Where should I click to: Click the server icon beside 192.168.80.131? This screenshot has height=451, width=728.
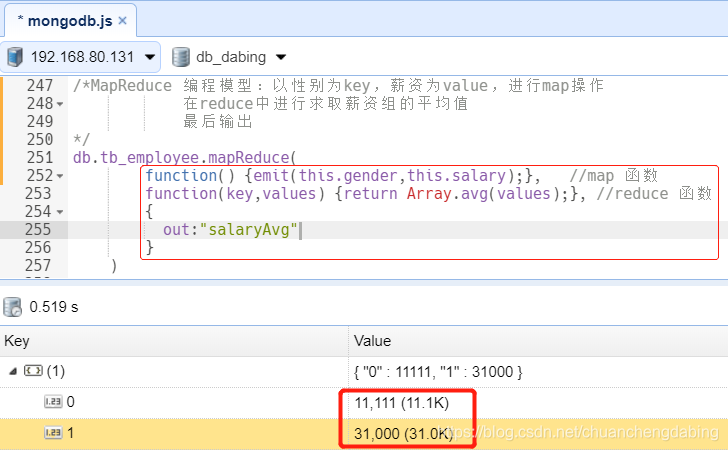(15, 57)
